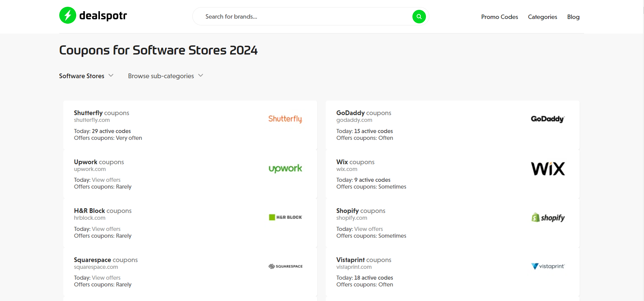Click 'Today: 9 active codes' text
This screenshot has width=644, height=301.
coord(363,180)
